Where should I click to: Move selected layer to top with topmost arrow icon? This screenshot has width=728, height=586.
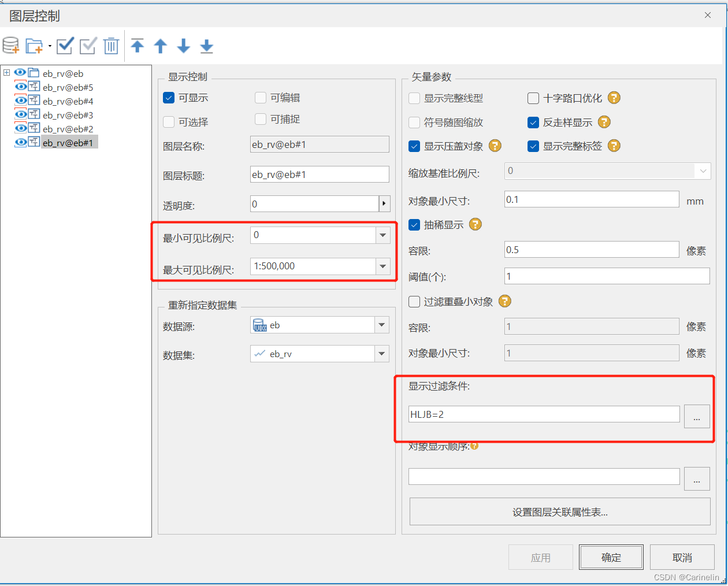[138, 46]
